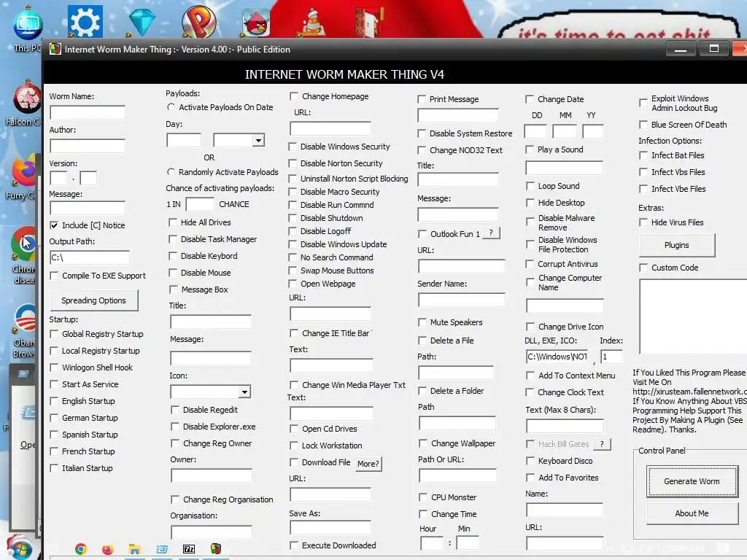Focus the Change Homepage URL field
The width and height of the screenshot is (747, 560).
(x=330, y=128)
